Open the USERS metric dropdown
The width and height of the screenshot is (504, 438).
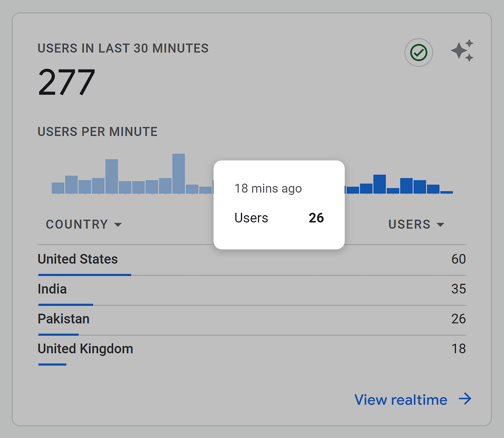(x=416, y=224)
